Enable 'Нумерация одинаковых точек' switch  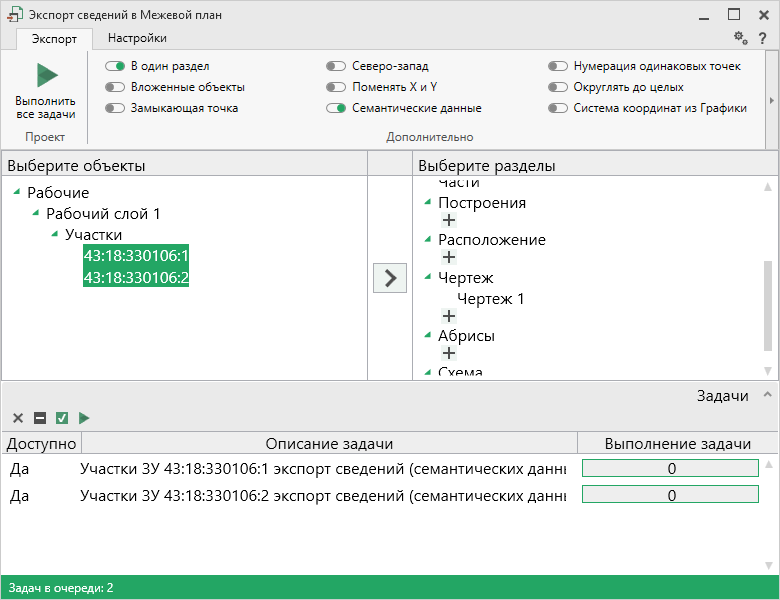[x=558, y=66]
